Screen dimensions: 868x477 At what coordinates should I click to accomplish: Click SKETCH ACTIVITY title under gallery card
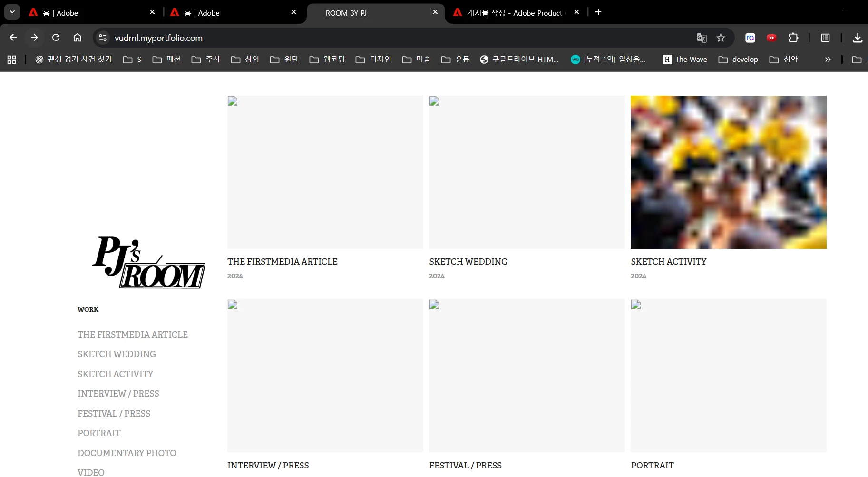click(669, 261)
